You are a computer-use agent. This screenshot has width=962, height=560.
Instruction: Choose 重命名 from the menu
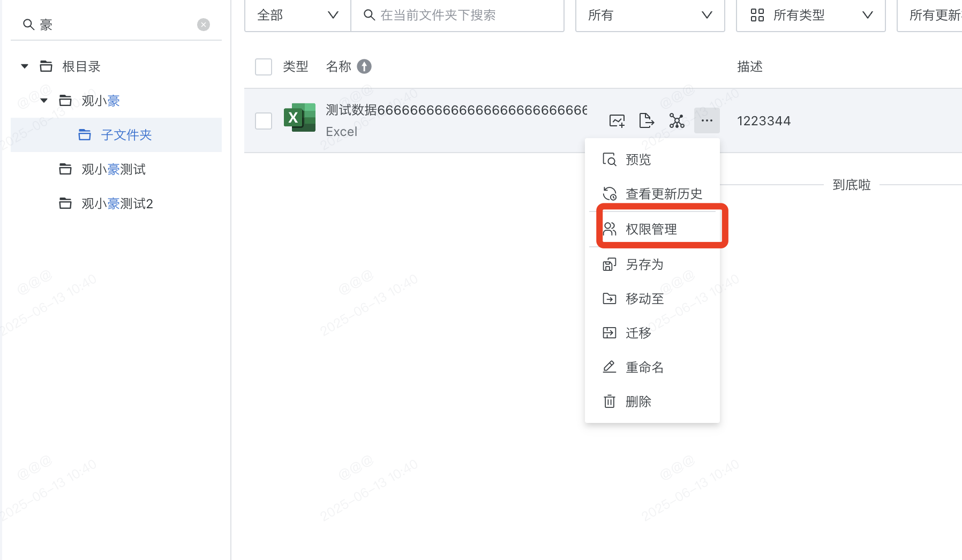pos(652,367)
